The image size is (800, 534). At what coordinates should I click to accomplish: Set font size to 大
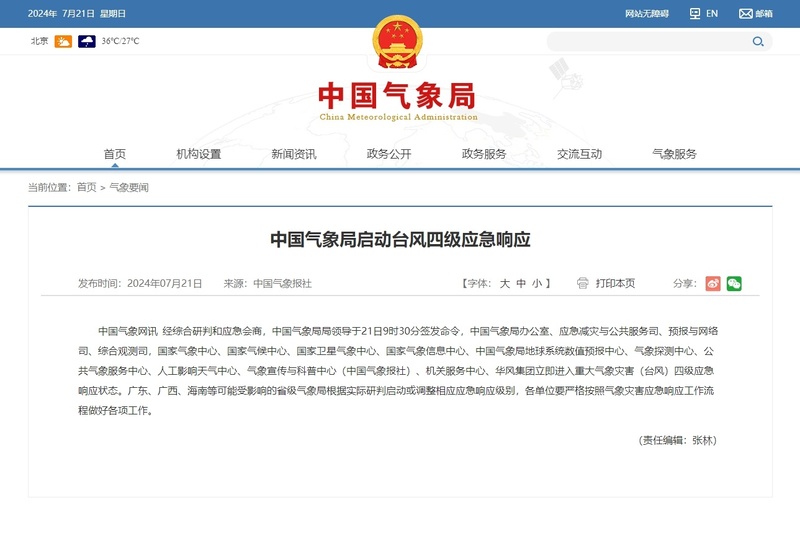click(x=505, y=284)
